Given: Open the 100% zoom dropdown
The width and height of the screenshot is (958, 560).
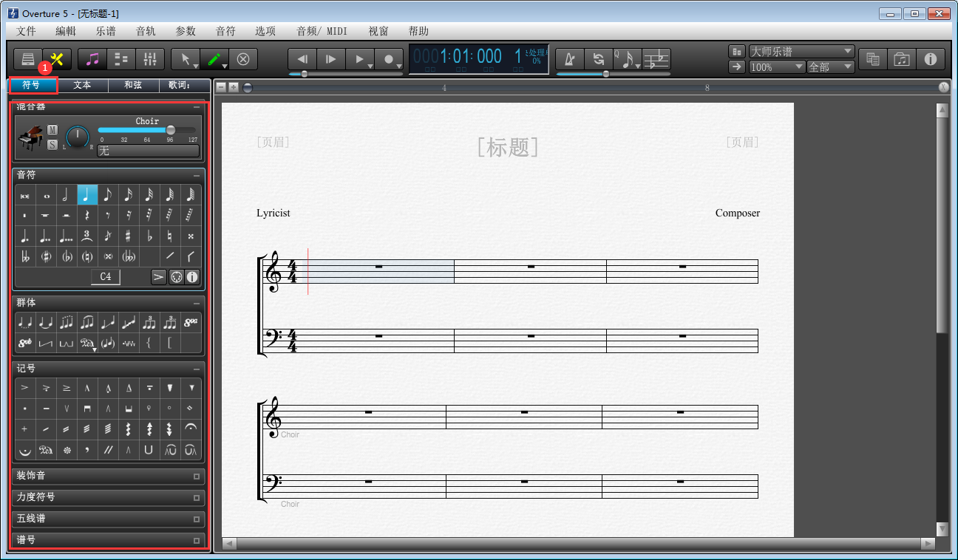Looking at the screenshot, I should [x=777, y=67].
